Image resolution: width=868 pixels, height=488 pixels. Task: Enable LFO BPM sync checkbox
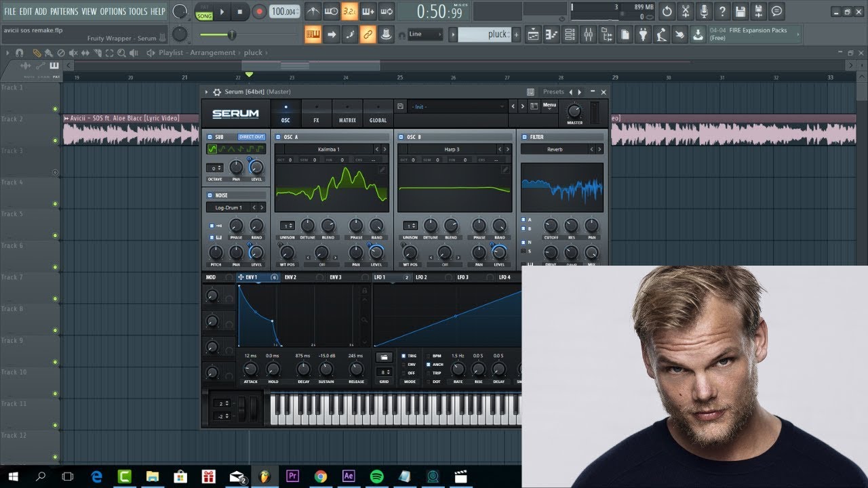click(429, 356)
